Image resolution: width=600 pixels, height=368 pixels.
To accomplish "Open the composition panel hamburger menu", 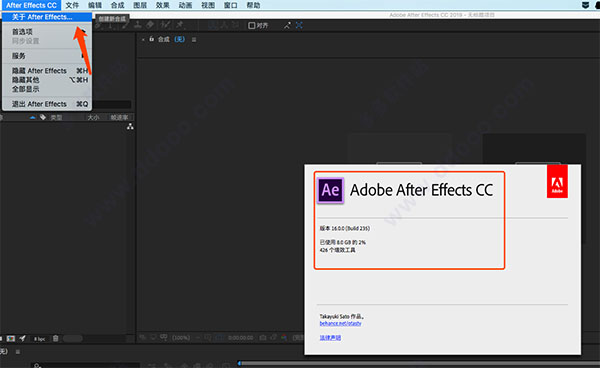I will click(194, 39).
